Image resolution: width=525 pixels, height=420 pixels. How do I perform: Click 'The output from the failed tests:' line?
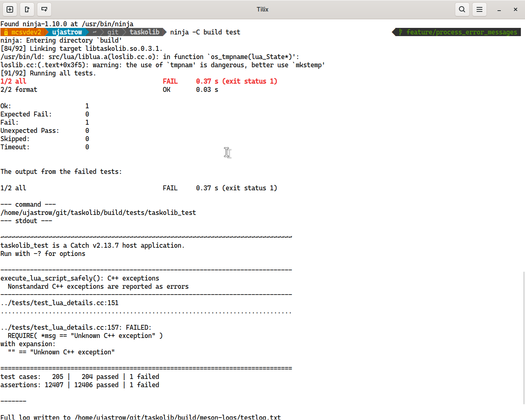61,171
